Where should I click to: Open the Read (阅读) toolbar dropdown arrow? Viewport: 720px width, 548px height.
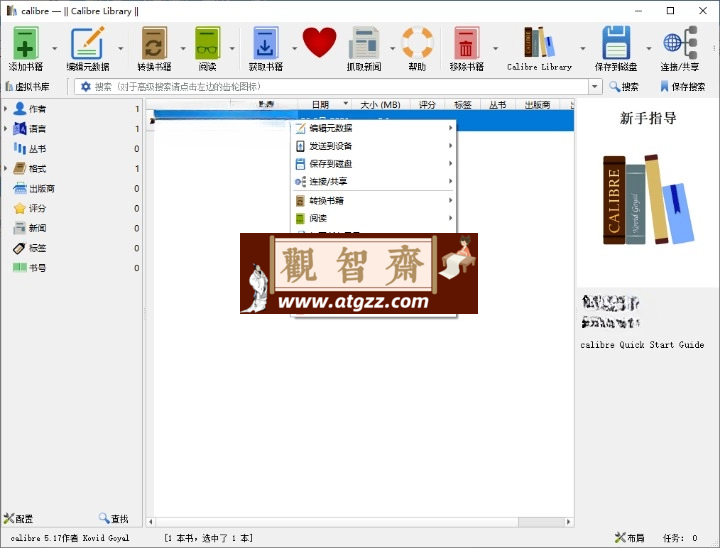click(232, 48)
